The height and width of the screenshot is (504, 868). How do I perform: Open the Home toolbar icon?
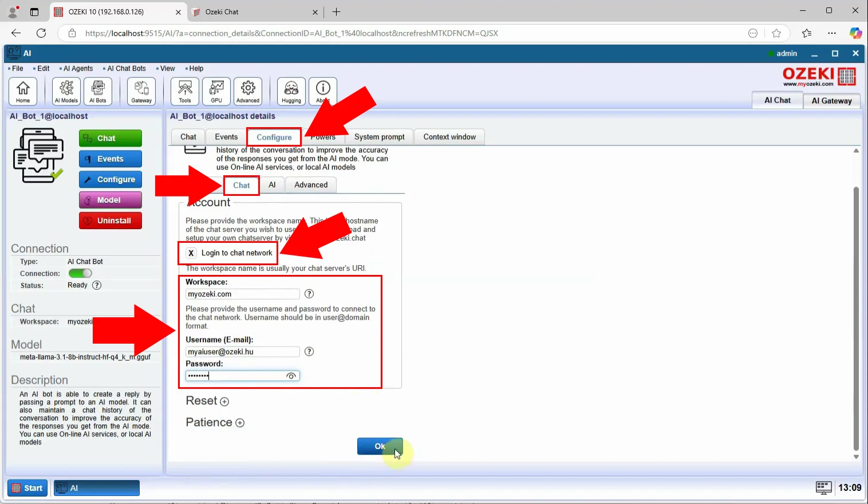(23, 92)
